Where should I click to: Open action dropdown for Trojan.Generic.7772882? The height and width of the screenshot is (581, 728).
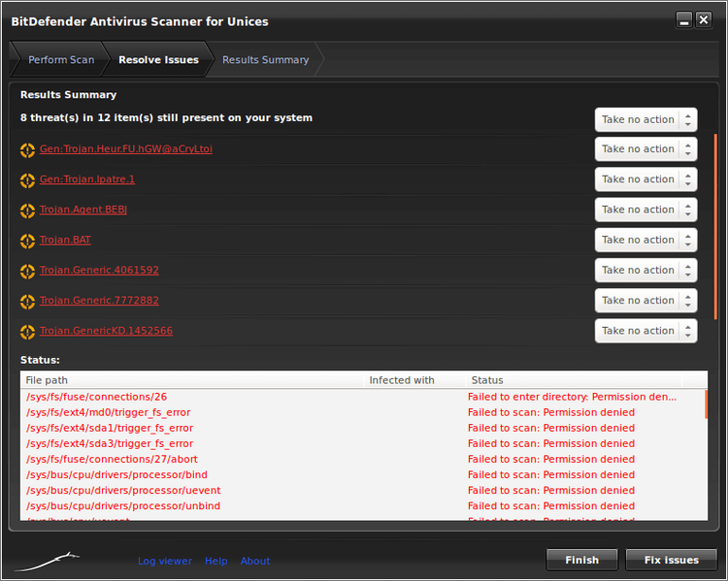645,301
